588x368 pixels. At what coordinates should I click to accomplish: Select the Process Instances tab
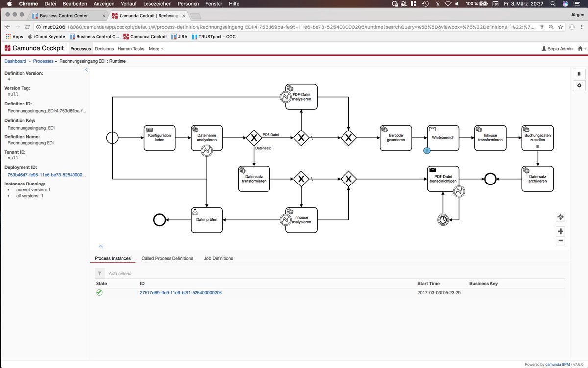coord(113,258)
